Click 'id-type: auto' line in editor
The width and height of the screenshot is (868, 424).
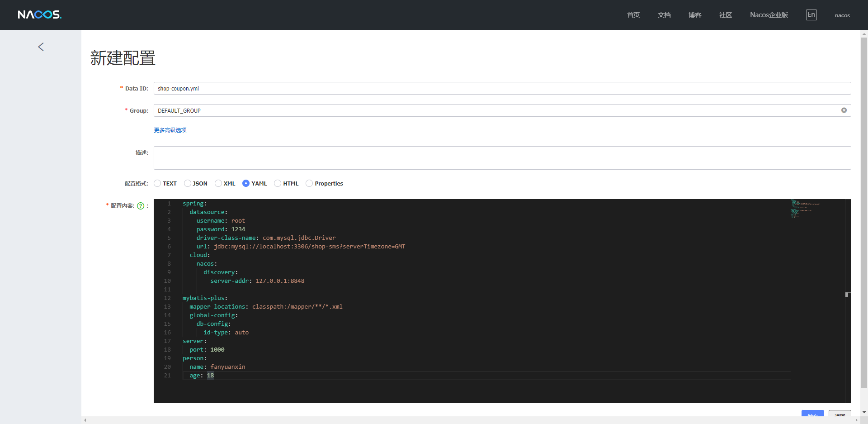coord(226,333)
